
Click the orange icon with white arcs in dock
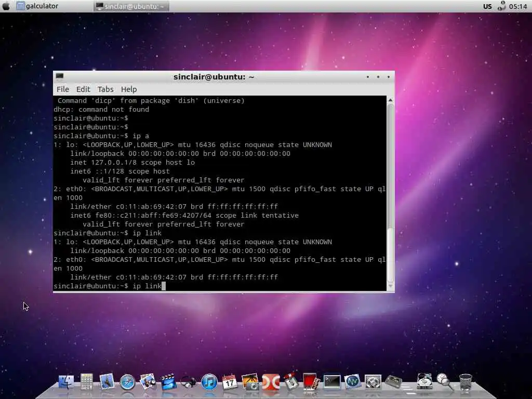pyautogui.click(x=271, y=382)
